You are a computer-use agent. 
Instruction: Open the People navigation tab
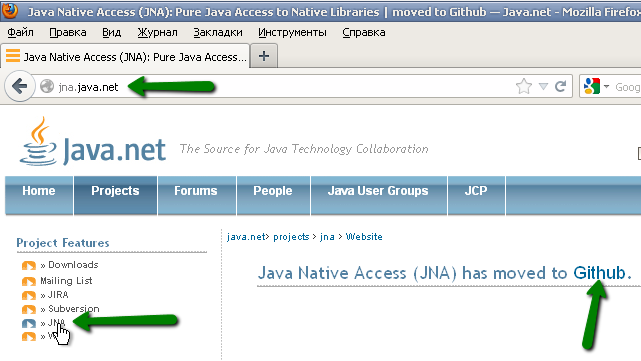(x=273, y=195)
